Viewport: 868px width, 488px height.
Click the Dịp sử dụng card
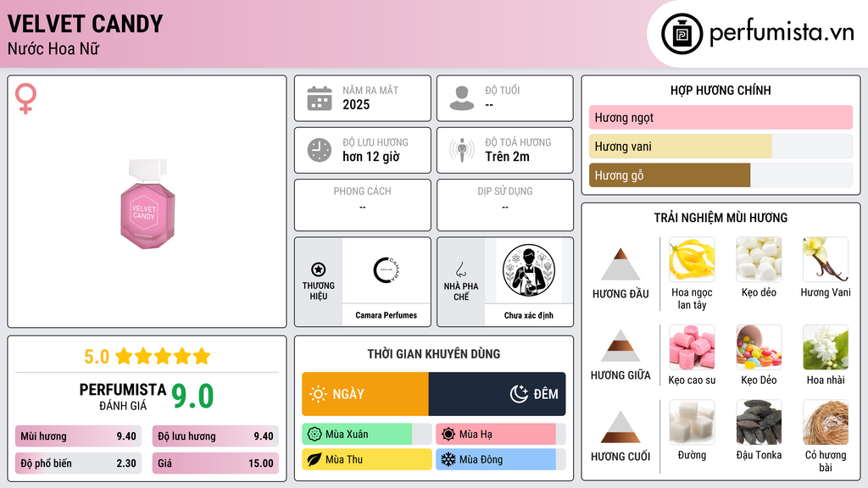click(505, 205)
